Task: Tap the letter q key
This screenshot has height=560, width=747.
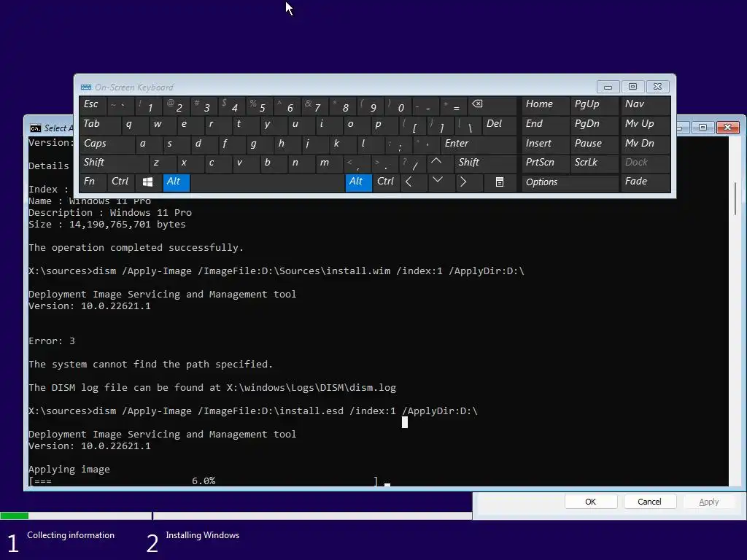Action: pyautogui.click(x=135, y=125)
